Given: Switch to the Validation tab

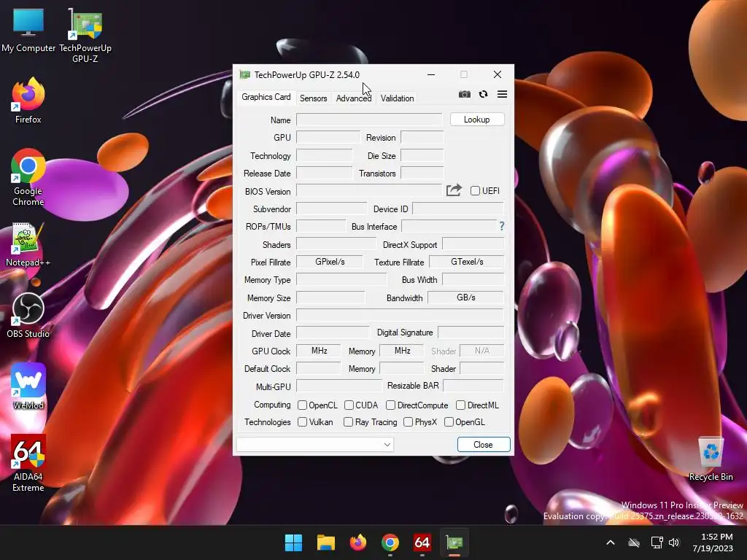Looking at the screenshot, I should click(397, 98).
